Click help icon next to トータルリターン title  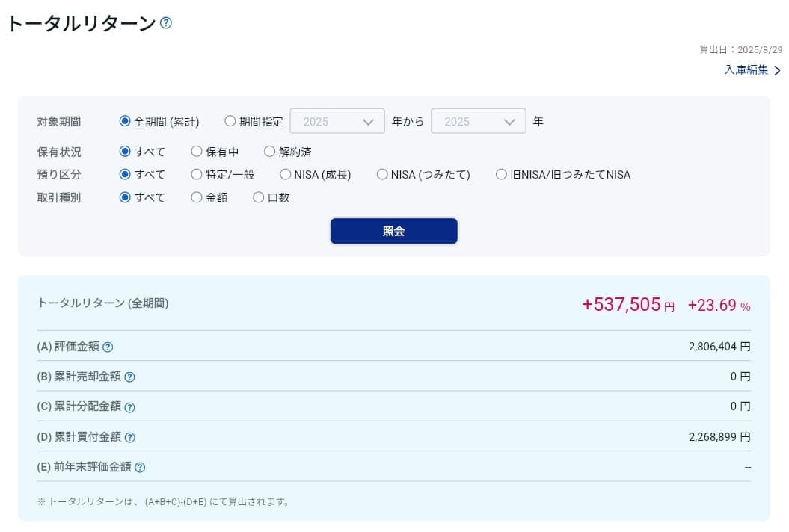166,23
